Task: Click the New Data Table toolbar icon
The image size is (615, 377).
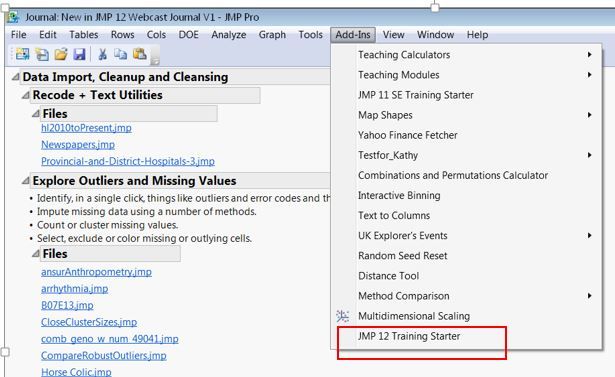Action: pos(22,54)
